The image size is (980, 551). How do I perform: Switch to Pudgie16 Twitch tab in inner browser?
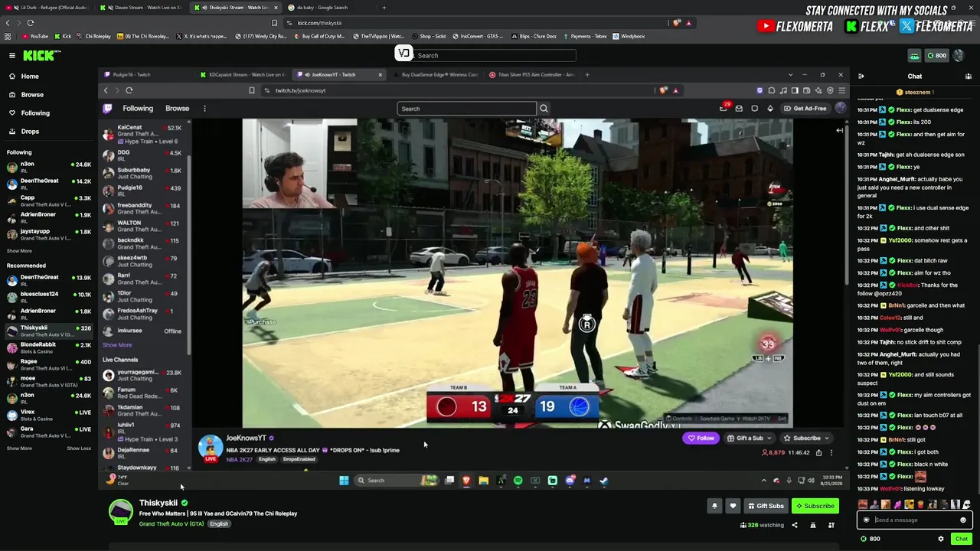pyautogui.click(x=145, y=75)
